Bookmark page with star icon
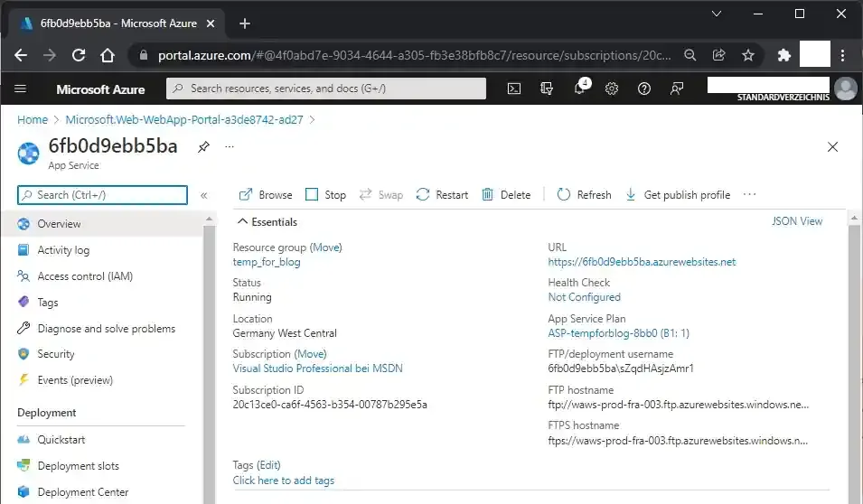Image resolution: width=863 pixels, height=504 pixels. click(x=747, y=55)
